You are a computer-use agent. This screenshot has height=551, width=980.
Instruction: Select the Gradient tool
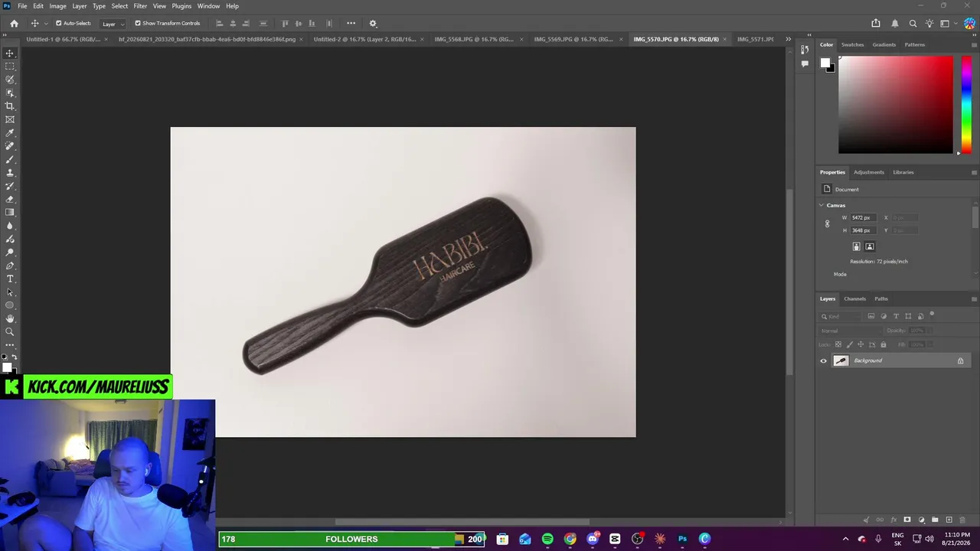click(x=10, y=213)
